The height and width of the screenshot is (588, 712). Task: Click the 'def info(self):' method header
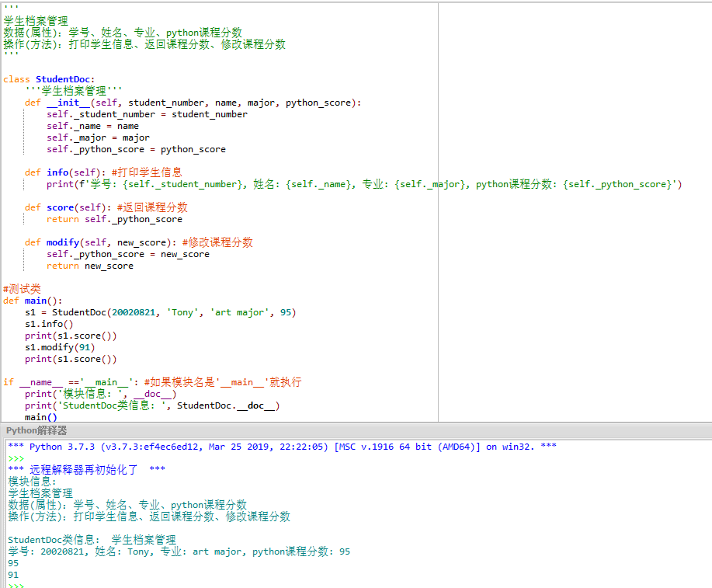(x=65, y=172)
